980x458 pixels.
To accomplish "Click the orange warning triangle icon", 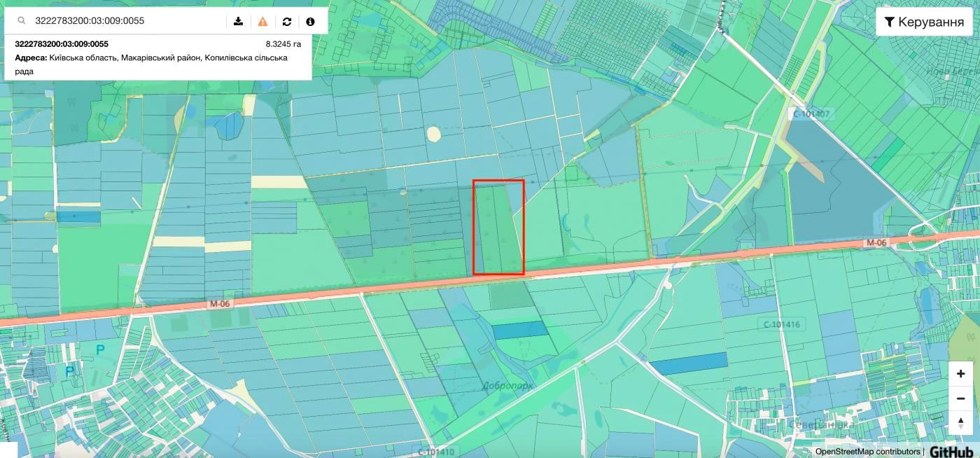I will [x=262, y=21].
